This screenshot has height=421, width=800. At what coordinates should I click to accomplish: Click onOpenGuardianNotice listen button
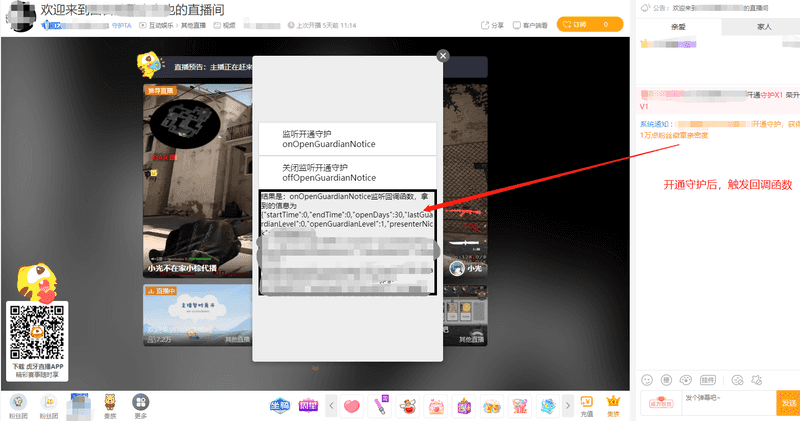(347, 139)
